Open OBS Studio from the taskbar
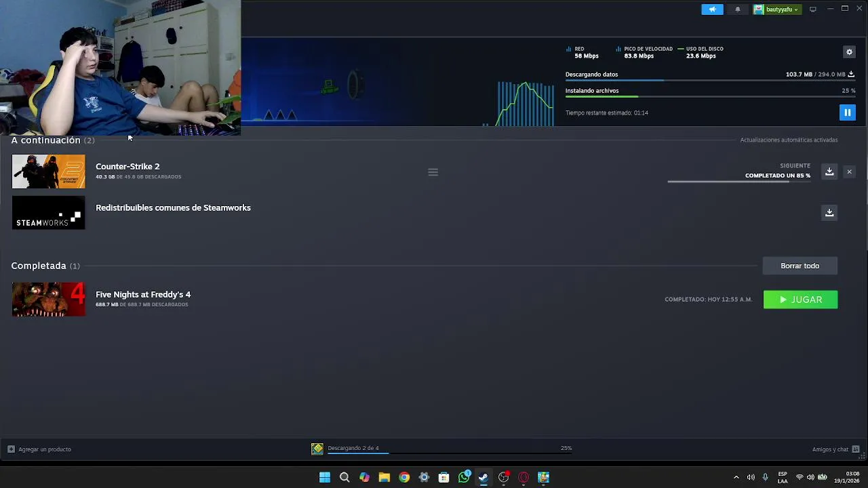This screenshot has width=868, height=488. pyautogui.click(x=503, y=477)
